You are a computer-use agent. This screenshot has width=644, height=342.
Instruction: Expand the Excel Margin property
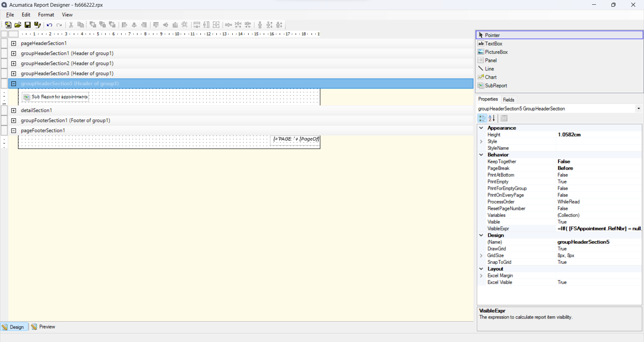(481, 276)
